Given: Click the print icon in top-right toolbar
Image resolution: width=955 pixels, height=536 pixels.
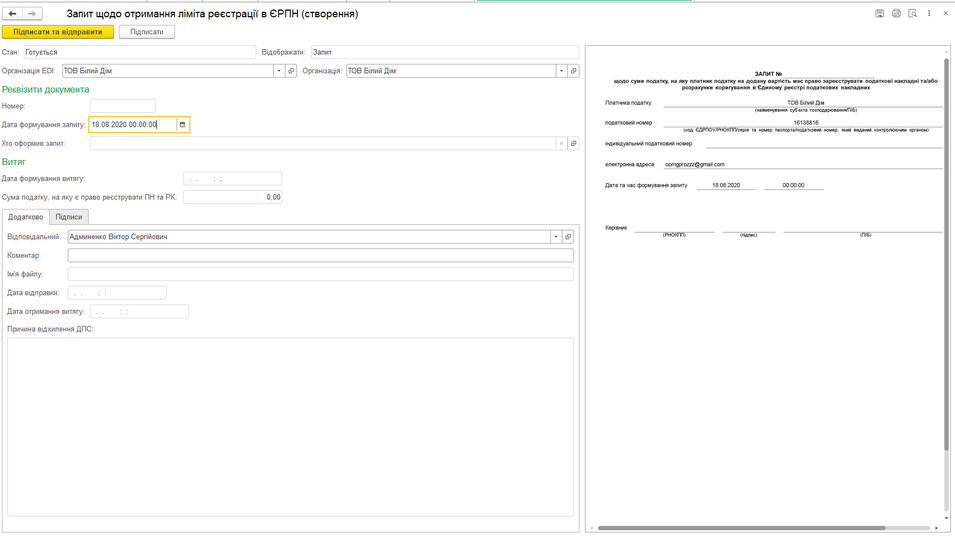Looking at the screenshot, I should (896, 14).
